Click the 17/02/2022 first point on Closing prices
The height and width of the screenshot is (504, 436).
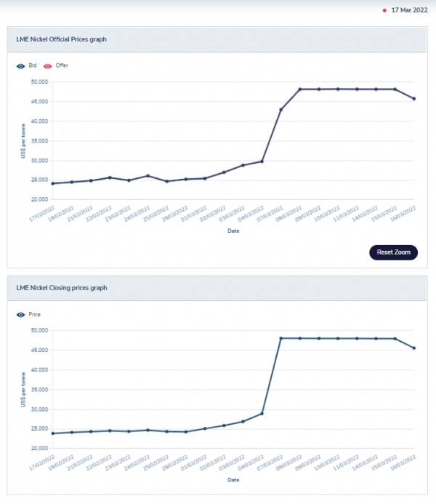pos(52,433)
